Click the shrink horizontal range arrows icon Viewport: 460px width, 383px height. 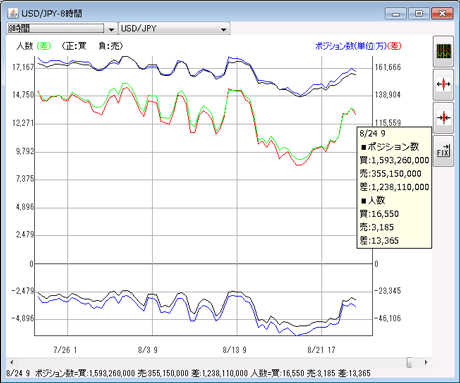[443, 118]
